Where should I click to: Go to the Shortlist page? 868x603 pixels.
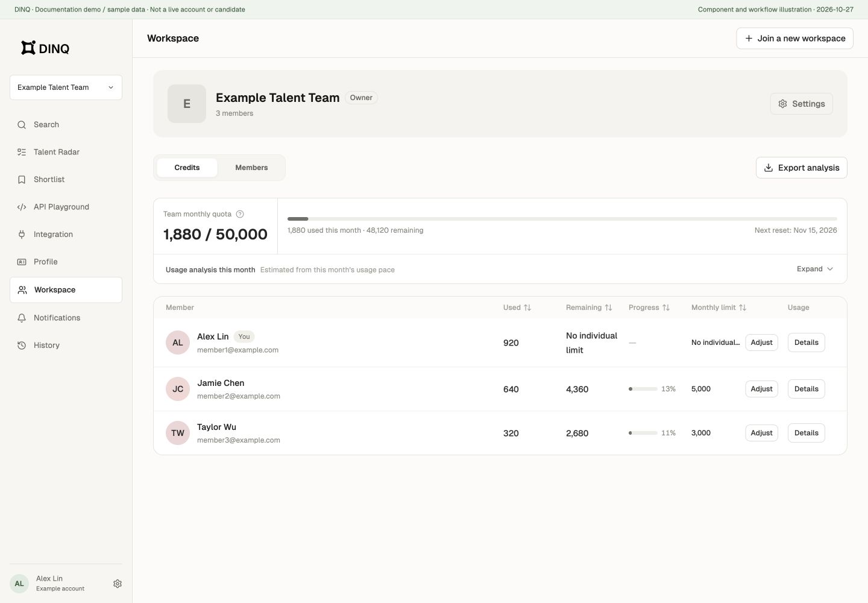point(66,180)
